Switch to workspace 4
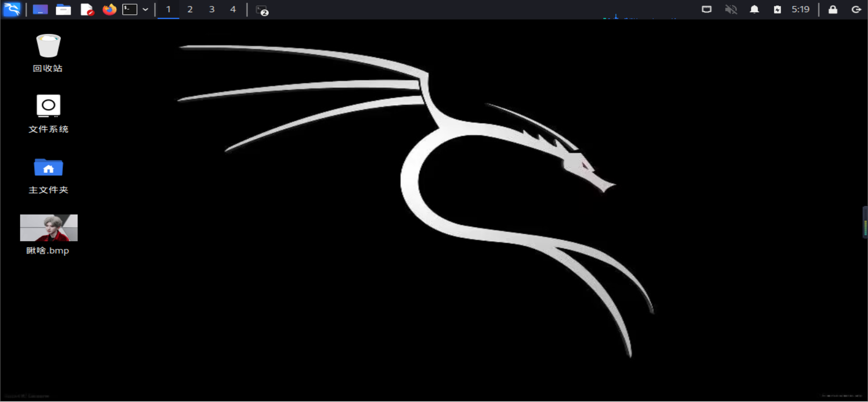The width and height of the screenshot is (868, 402). tap(233, 9)
